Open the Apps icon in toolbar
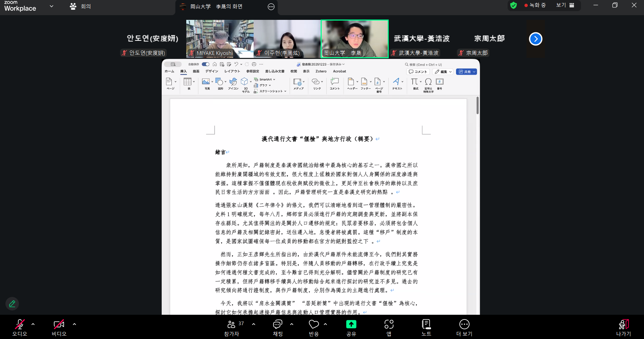This screenshot has width=644, height=339. pyautogui.click(x=389, y=324)
